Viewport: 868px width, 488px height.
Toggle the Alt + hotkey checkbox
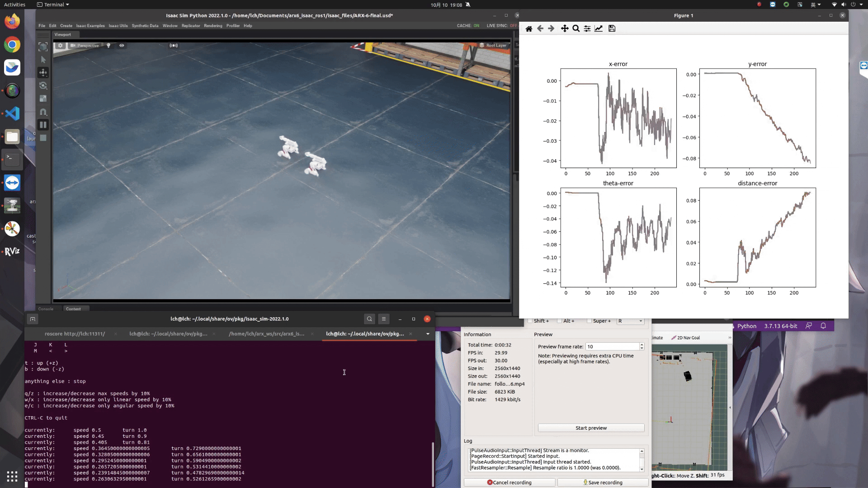560,321
